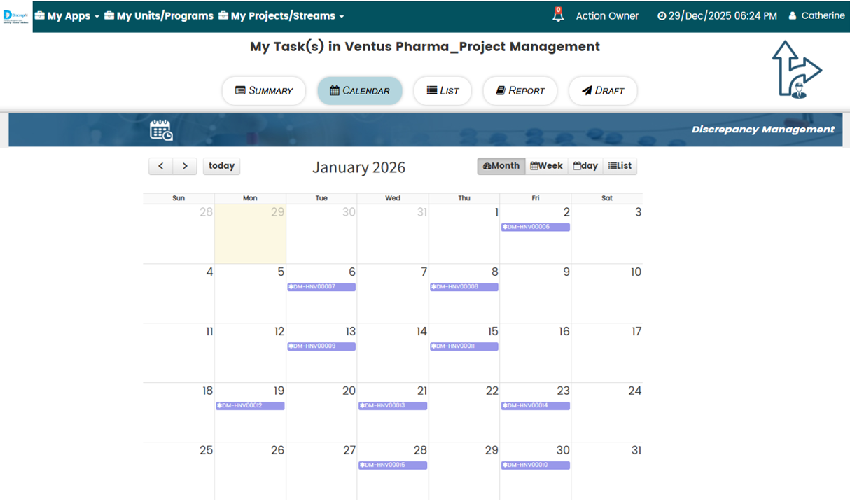Click the directional arrows worker icon

click(x=796, y=69)
